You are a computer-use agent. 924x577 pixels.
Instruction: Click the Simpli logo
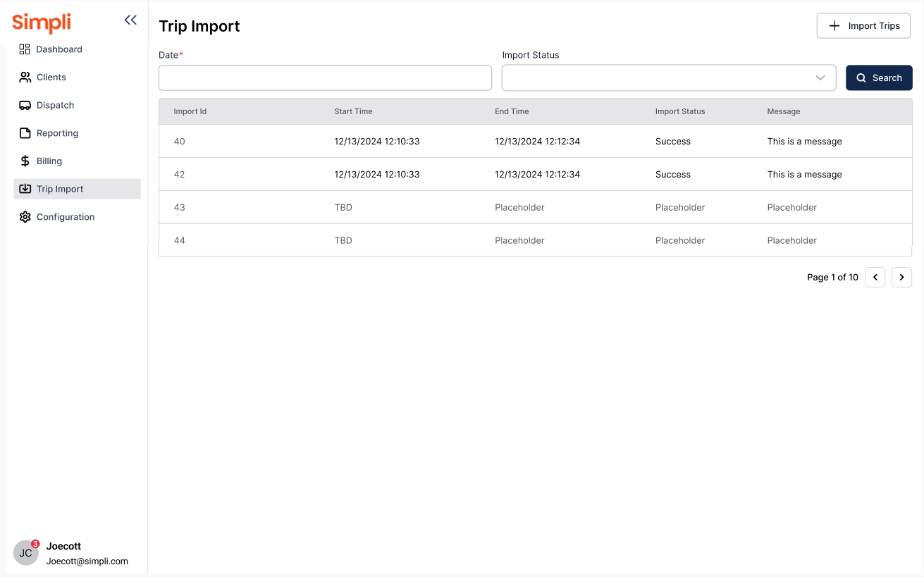tap(42, 23)
